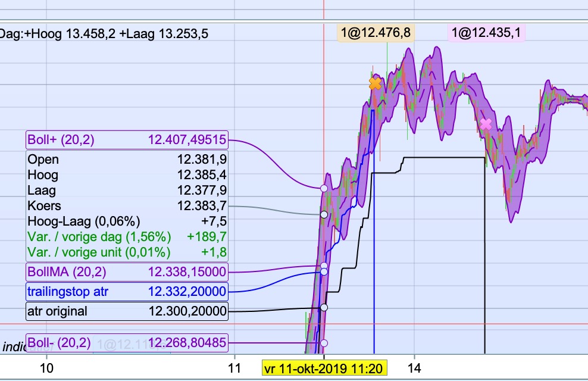Screen dimensions: 588x381
Task: Click the day high/low text +Hoog 13.458,2
Action: pyautogui.click(x=71, y=34)
